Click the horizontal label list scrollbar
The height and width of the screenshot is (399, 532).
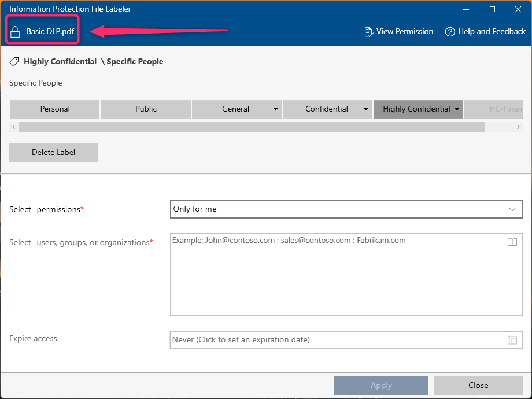coord(251,127)
